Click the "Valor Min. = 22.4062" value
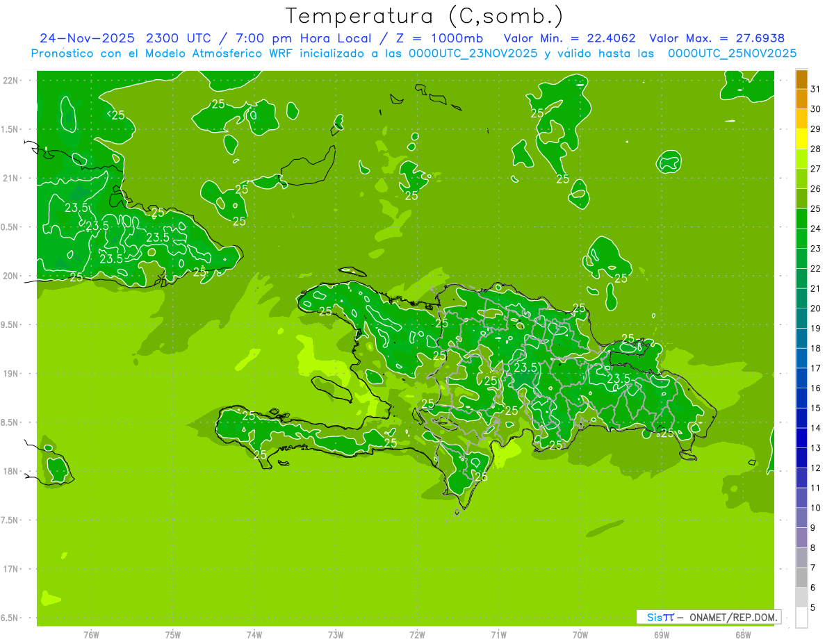 coord(569,38)
